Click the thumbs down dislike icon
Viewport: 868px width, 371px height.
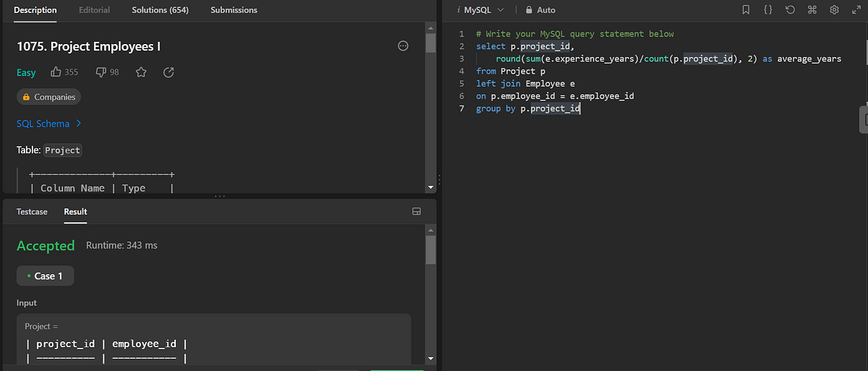point(101,72)
